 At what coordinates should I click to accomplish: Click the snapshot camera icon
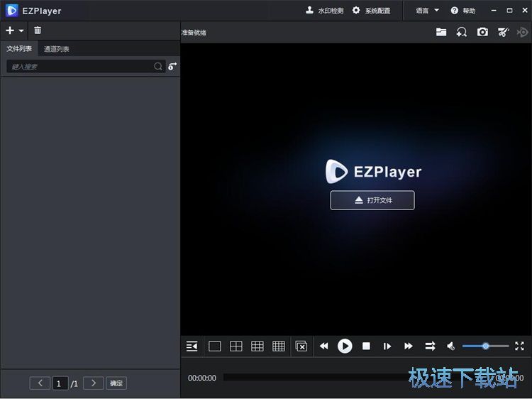[x=482, y=32]
